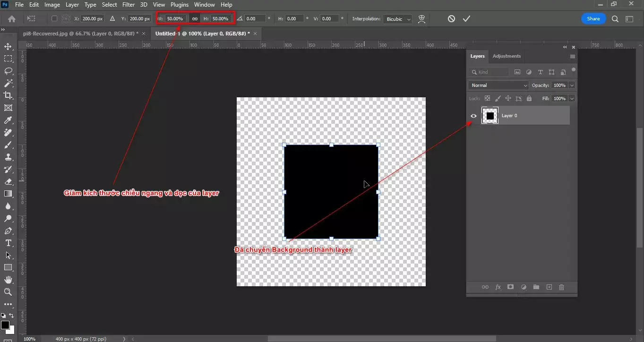Image resolution: width=644 pixels, height=342 pixels.
Task: Select the Move tool
Action: [x=7, y=46]
